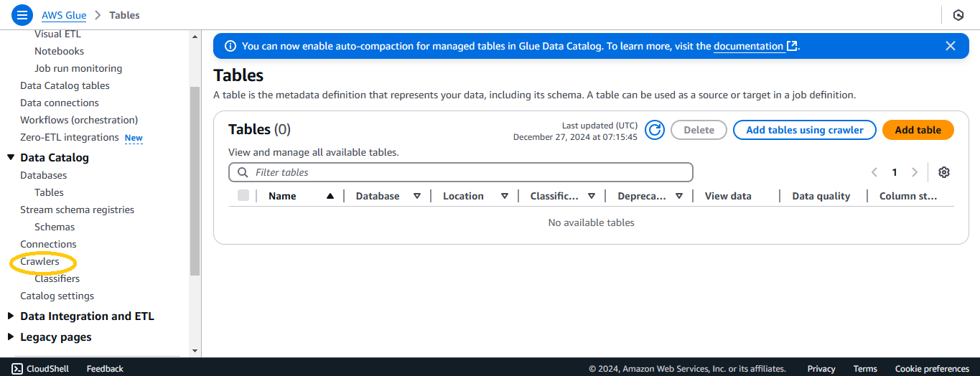This screenshot has height=376, width=980.
Task: Sort by Deprecated column arrow
Action: 679,196
